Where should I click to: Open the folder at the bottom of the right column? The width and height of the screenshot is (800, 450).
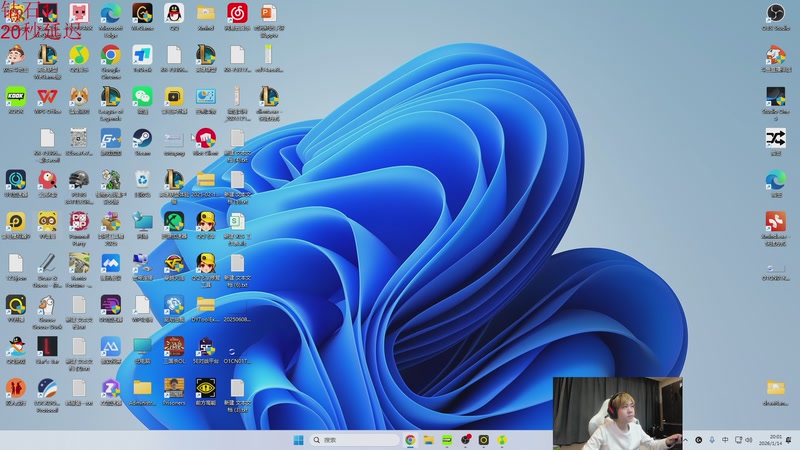coord(776,389)
